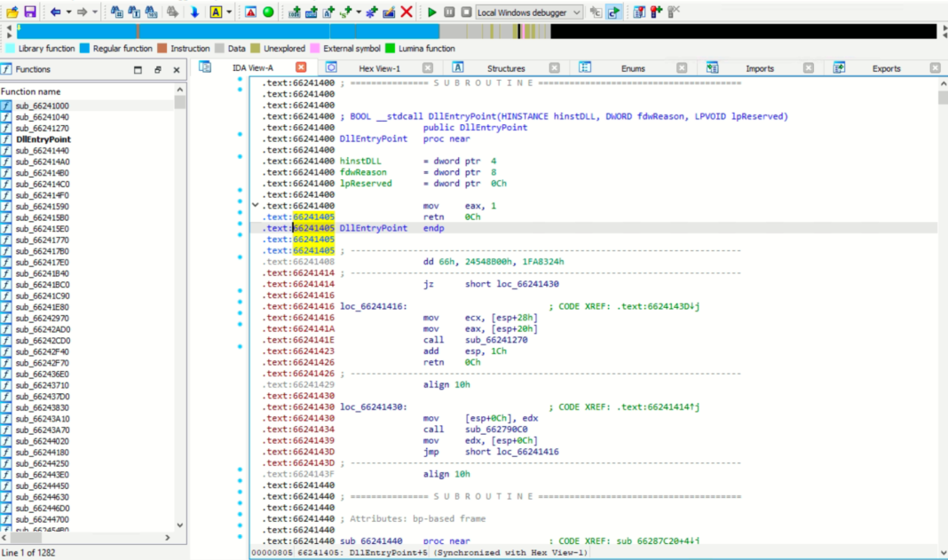
Task: Open a file with the folder icon
Action: [x=11, y=11]
